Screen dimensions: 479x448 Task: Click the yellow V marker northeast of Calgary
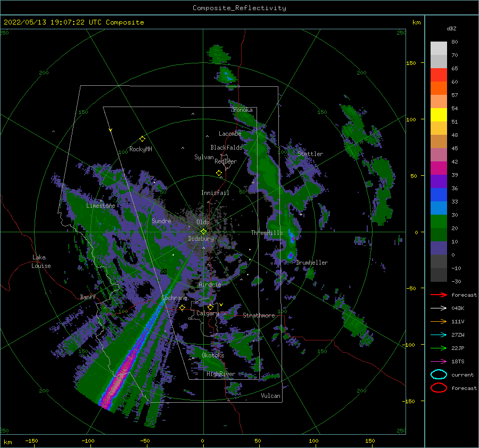click(x=221, y=305)
